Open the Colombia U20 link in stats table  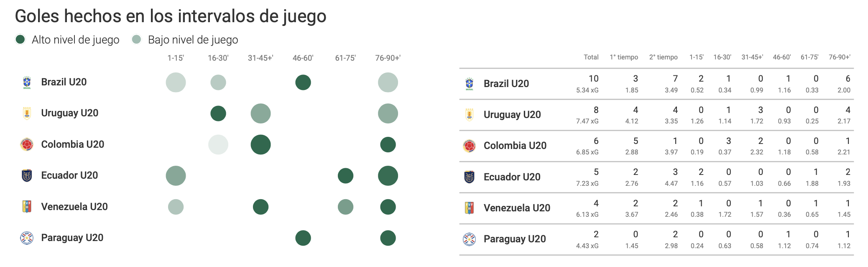(515, 146)
